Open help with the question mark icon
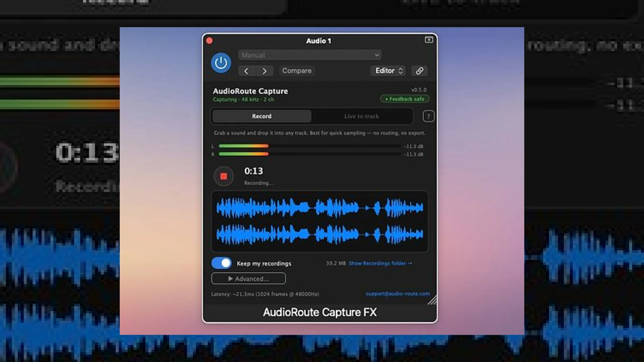Screen dimensions: 644x362 tap(428, 116)
